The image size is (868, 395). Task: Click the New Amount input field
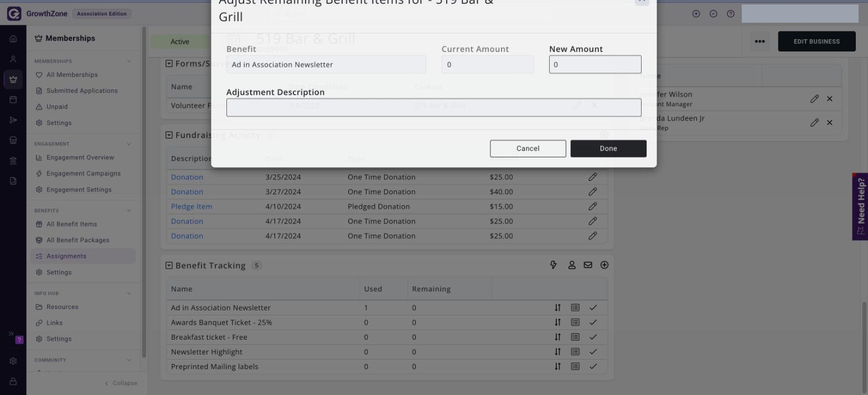coord(595,64)
